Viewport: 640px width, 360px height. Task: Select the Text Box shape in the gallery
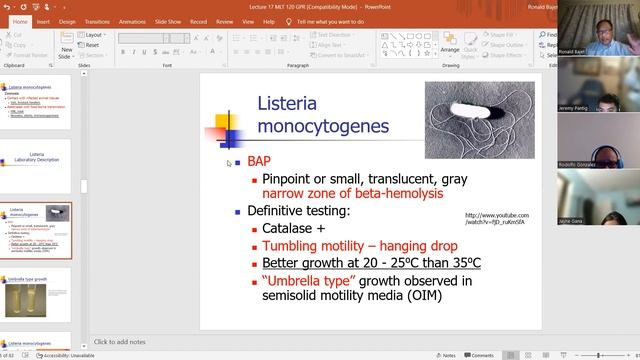[384, 36]
